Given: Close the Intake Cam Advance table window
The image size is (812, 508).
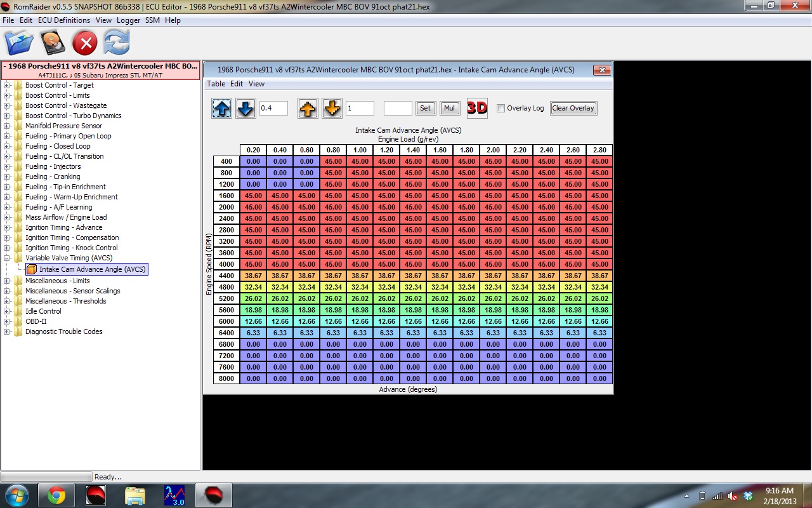Looking at the screenshot, I should [601, 70].
